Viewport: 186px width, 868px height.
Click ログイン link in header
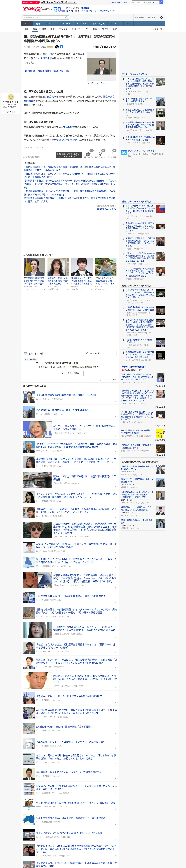click(x=70, y=11)
